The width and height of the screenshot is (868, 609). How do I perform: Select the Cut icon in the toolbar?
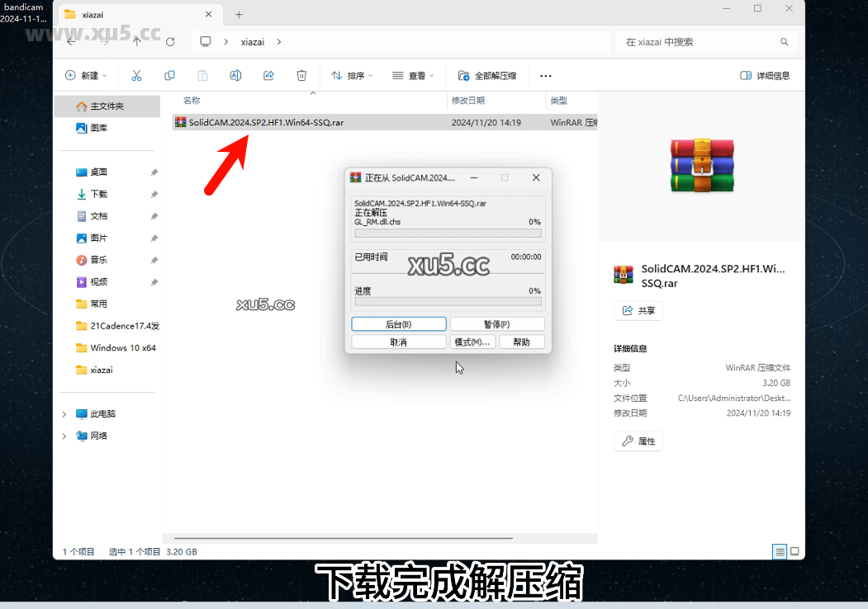click(136, 74)
